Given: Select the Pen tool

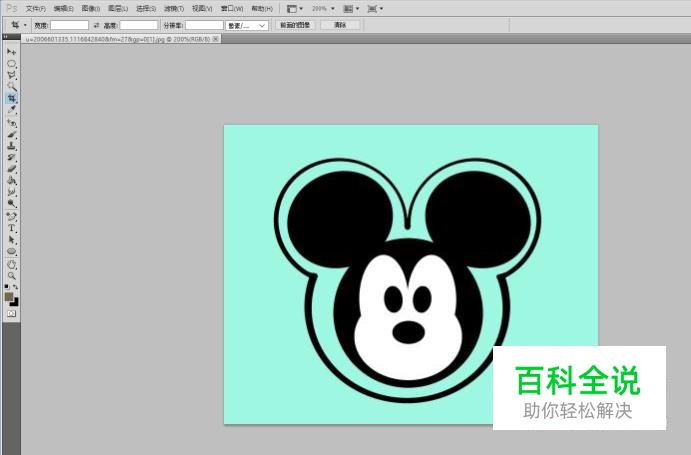Looking at the screenshot, I should [11, 216].
